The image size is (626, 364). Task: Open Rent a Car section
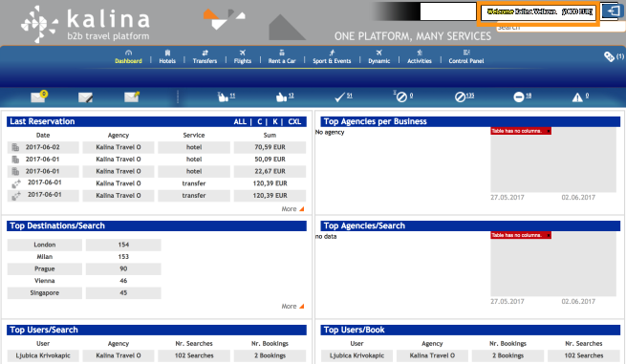point(282,57)
